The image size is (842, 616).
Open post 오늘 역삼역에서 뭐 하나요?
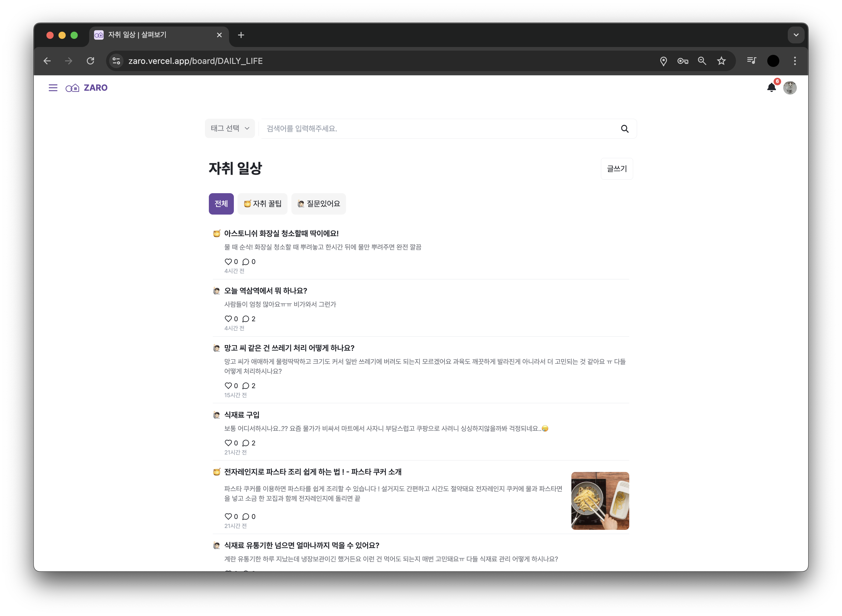[265, 291]
